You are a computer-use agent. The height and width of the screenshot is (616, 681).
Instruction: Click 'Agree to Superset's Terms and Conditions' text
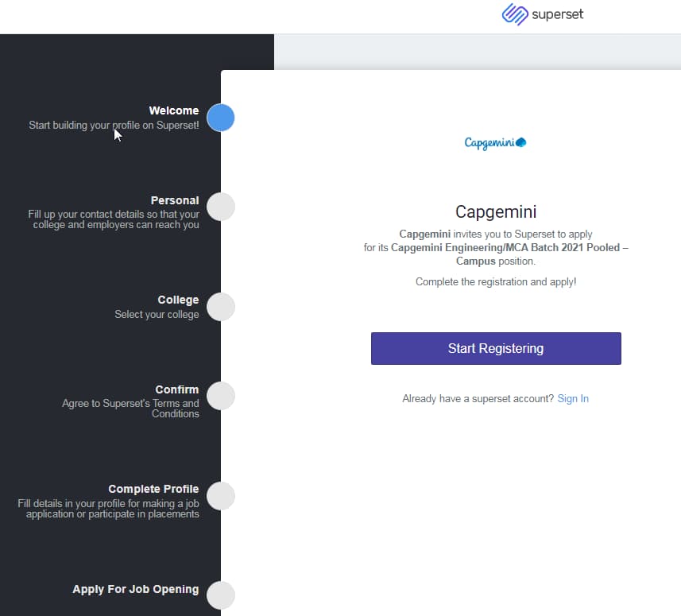[130, 409]
